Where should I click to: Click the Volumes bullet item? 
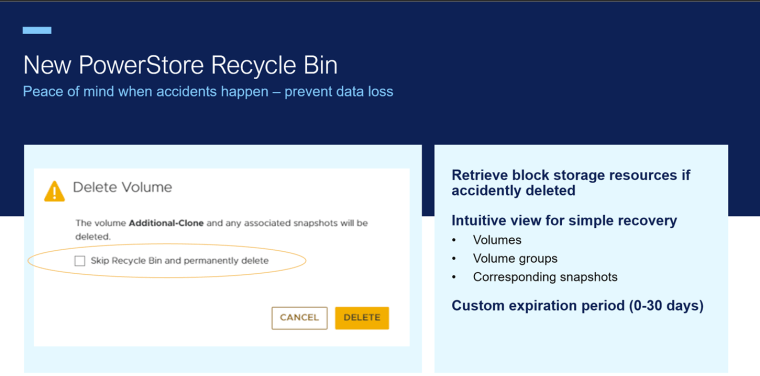(x=497, y=240)
